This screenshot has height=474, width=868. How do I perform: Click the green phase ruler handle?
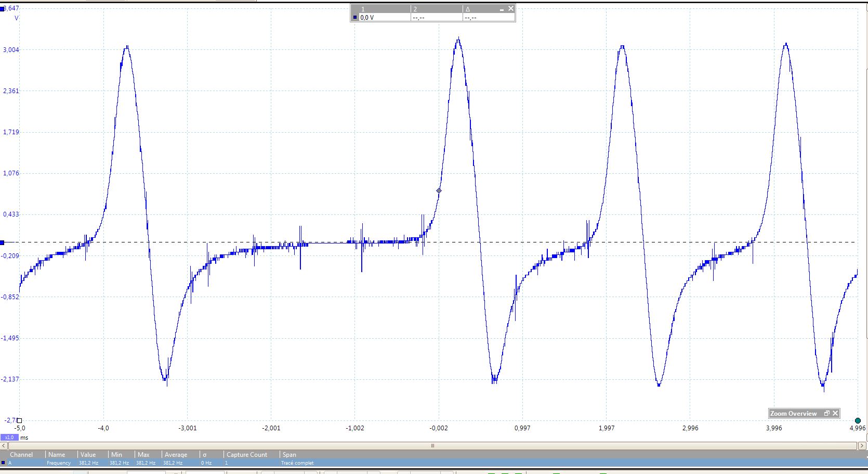(858, 420)
